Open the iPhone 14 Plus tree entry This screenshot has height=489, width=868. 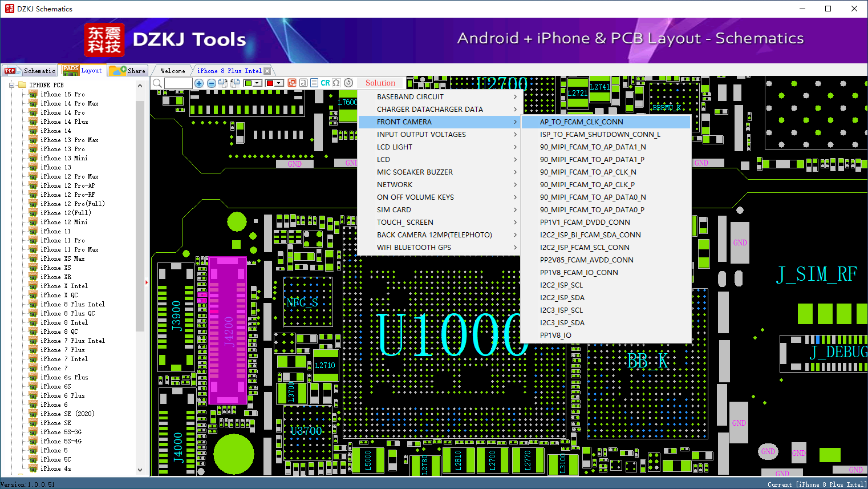[64, 122]
